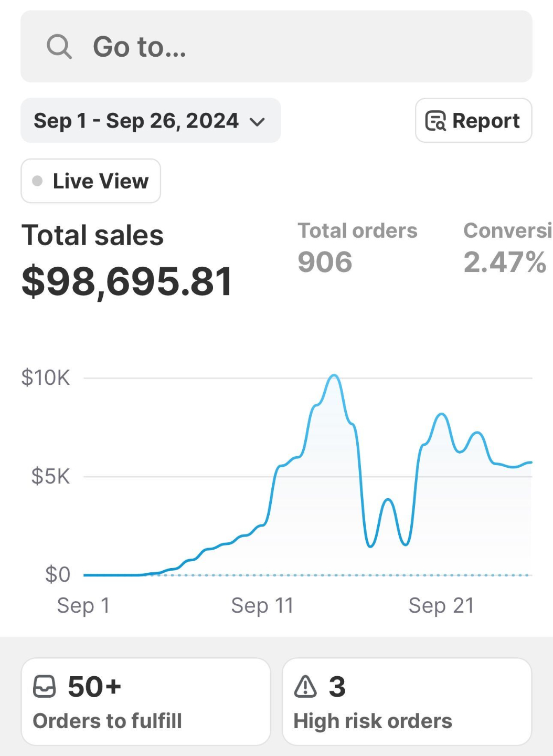Open the 50+ Orders to fulfill card
Image resolution: width=553 pixels, height=756 pixels.
(x=145, y=701)
